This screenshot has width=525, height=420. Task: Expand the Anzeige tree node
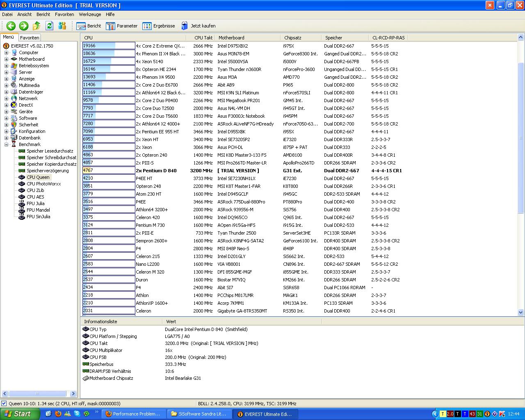pyautogui.click(x=6, y=79)
